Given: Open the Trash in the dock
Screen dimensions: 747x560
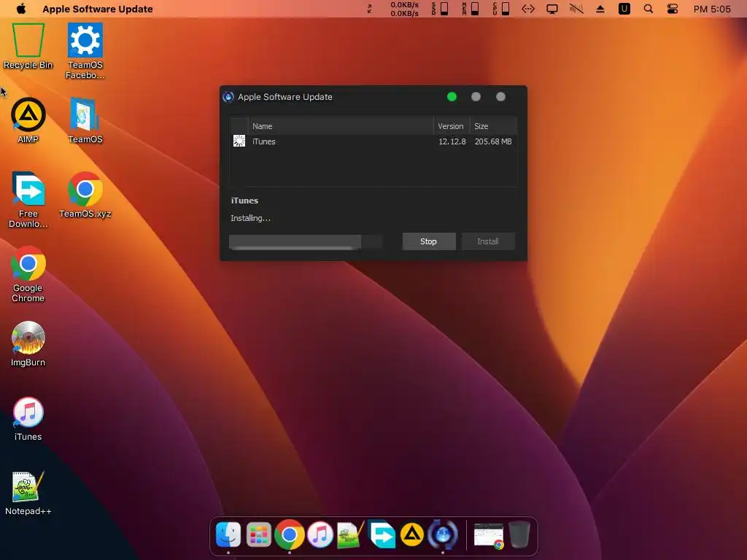Looking at the screenshot, I should coord(519,534).
